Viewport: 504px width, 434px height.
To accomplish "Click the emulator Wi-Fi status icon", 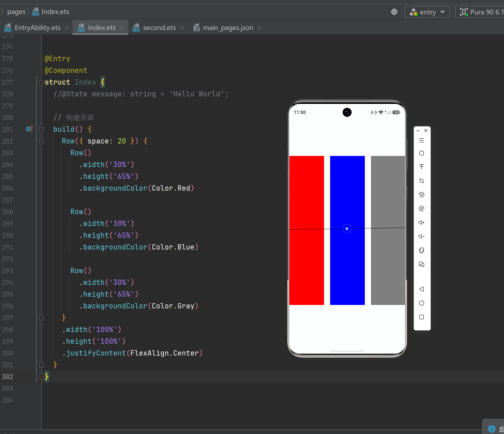I will pyautogui.click(x=381, y=112).
